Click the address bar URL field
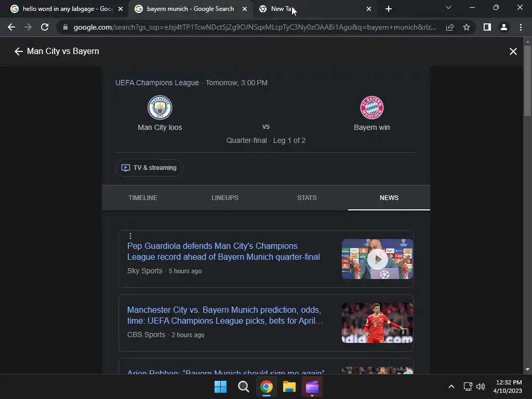 [255, 27]
